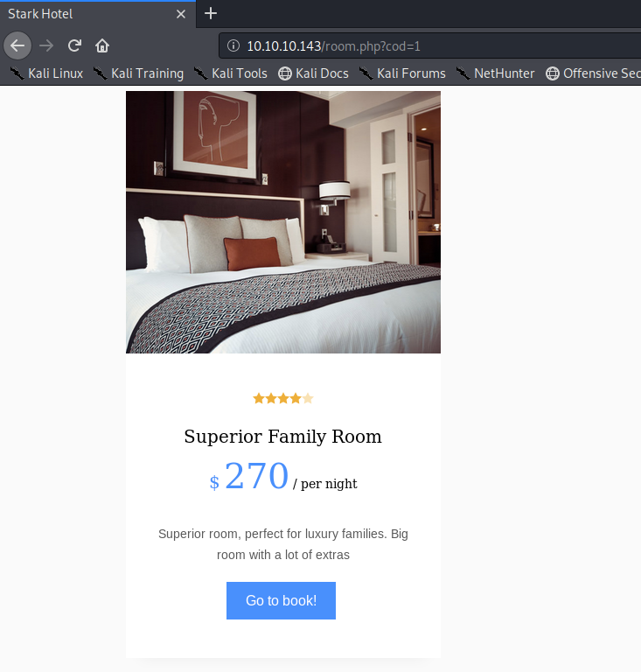Click the Superior Family Room heading

(282, 437)
